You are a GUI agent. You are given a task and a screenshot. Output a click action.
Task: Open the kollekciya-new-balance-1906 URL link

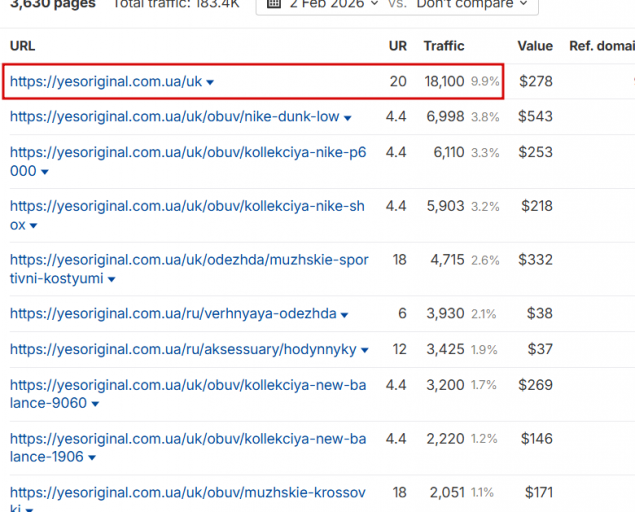[x=188, y=448]
